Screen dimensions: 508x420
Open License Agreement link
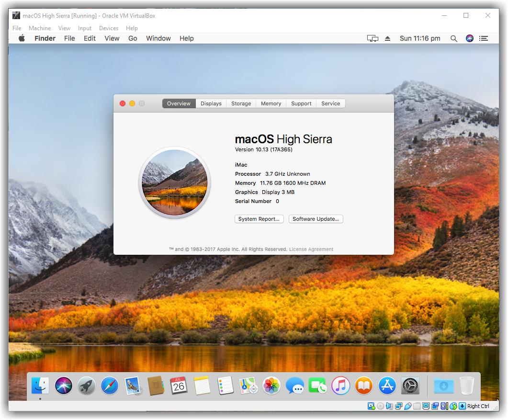[311, 249]
